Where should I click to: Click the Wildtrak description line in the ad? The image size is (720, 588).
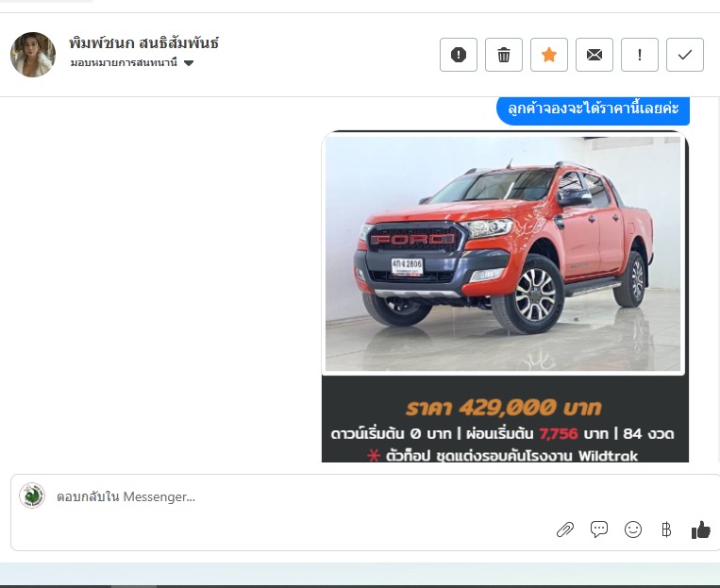tap(503, 456)
